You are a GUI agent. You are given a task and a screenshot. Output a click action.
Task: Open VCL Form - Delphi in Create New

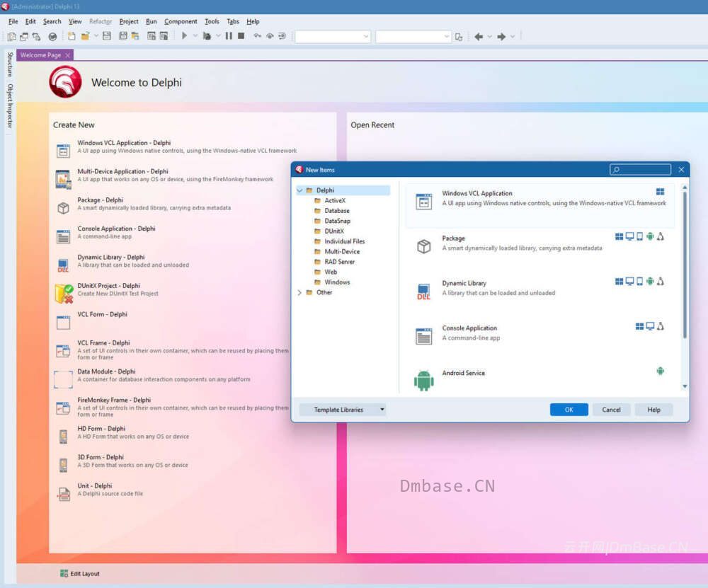click(102, 314)
